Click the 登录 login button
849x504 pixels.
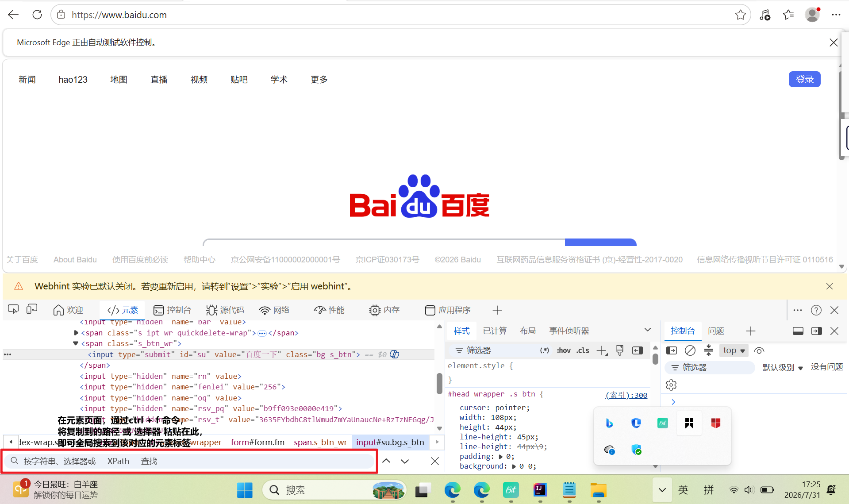click(x=804, y=79)
